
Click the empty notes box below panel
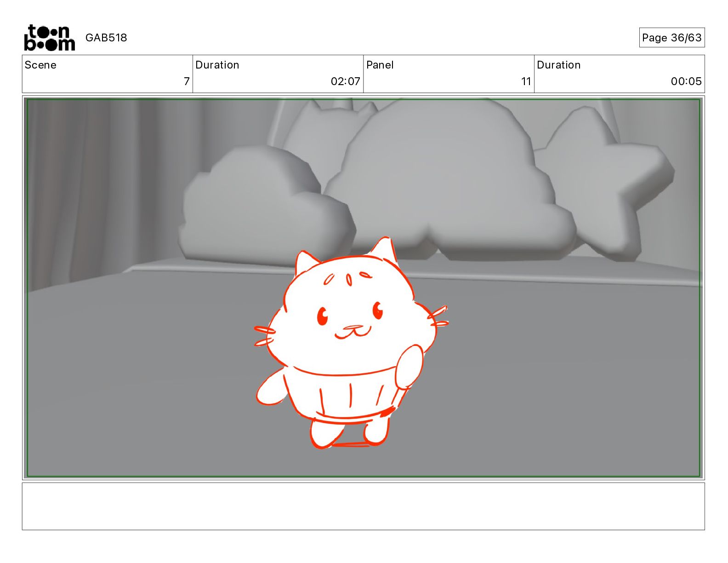coord(363,506)
